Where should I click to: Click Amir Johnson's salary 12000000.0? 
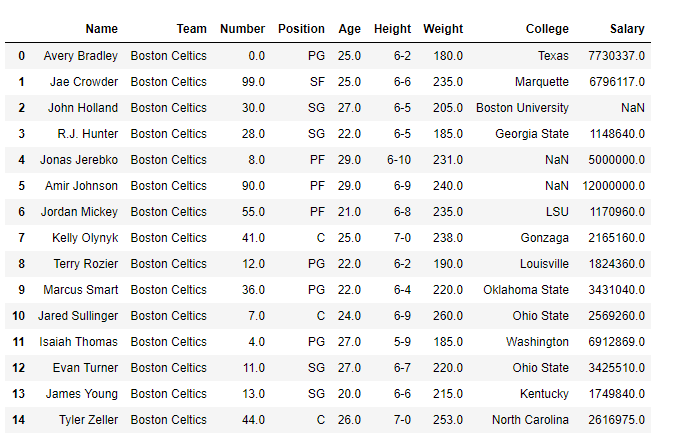(613, 185)
